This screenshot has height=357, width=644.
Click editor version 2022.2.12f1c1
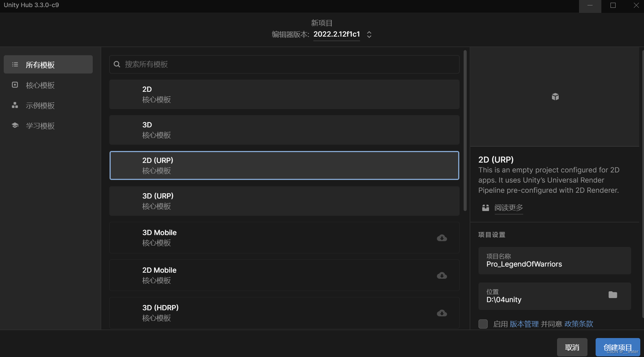coord(337,34)
